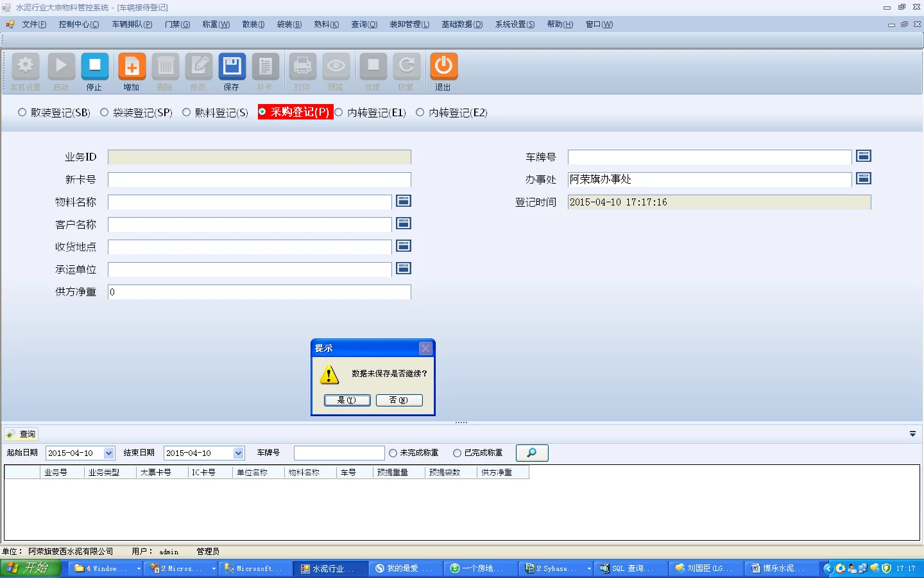Click 否(N) in the prompt dialog
The height and width of the screenshot is (578, 924).
point(398,400)
